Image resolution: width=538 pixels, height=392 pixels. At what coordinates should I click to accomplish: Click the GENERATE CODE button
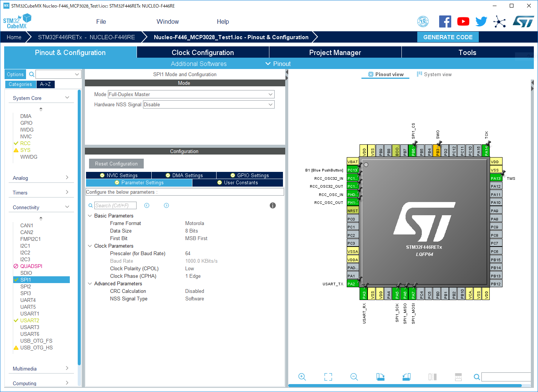(448, 37)
